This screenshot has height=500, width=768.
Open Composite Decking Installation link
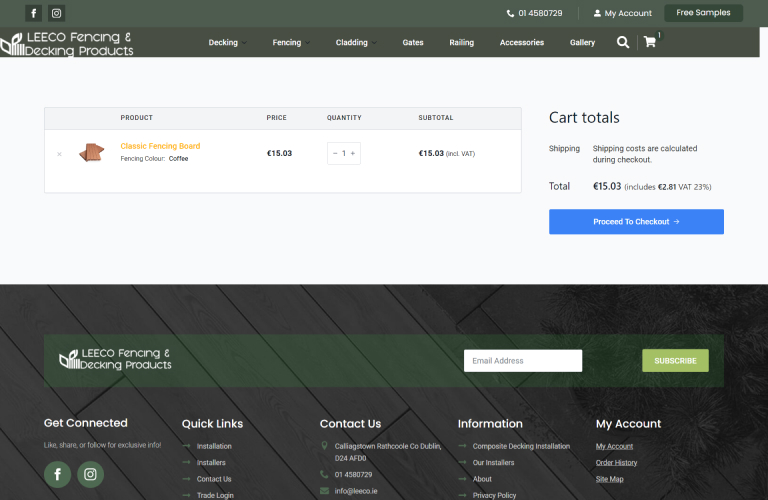tap(521, 446)
